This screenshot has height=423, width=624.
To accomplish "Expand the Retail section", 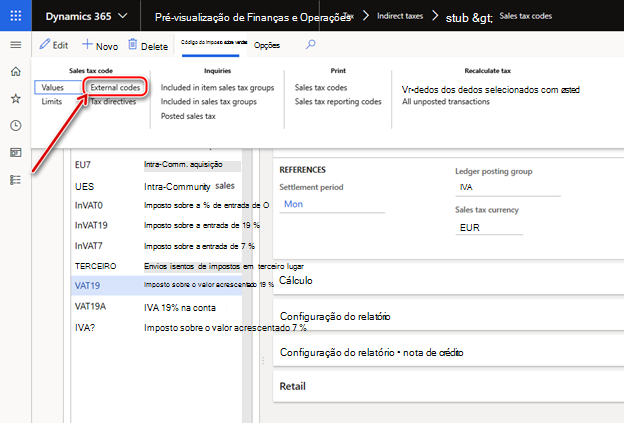I will coord(448,386).
